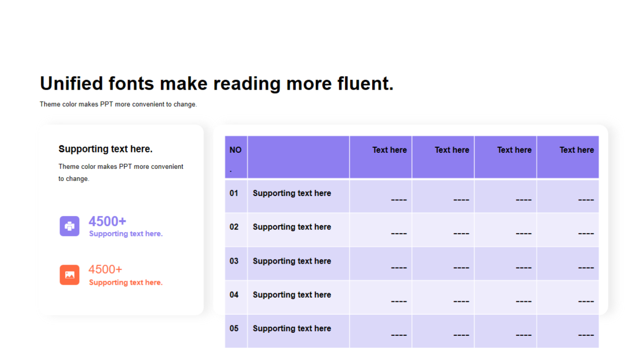Click the purple printer icon
Viewport: 644px width, 362px height.
click(x=69, y=226)
